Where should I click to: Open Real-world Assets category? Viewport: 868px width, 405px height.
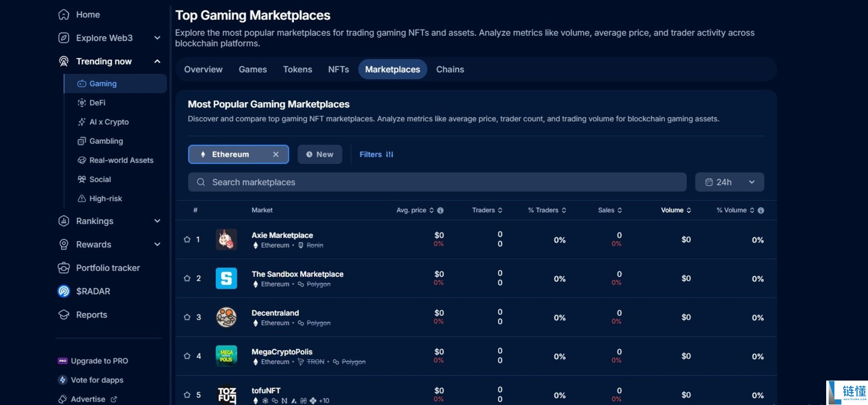(x=115, y=160)
